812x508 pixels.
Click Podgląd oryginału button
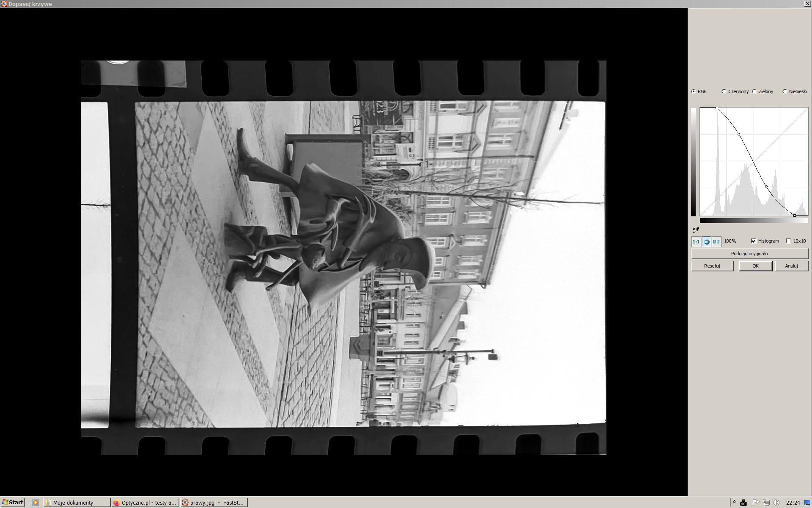point(749,254)
